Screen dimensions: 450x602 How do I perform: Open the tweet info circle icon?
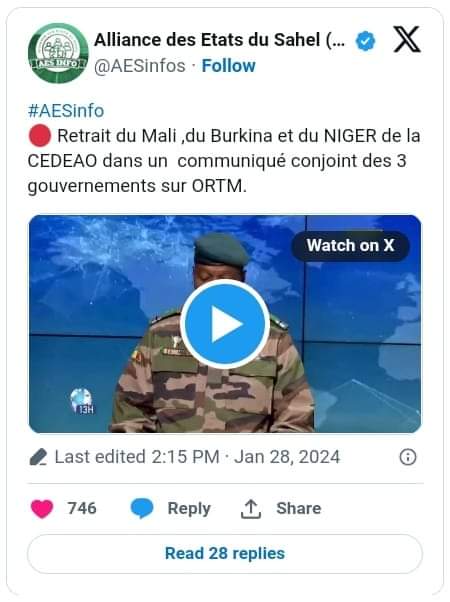pos(408,457)
